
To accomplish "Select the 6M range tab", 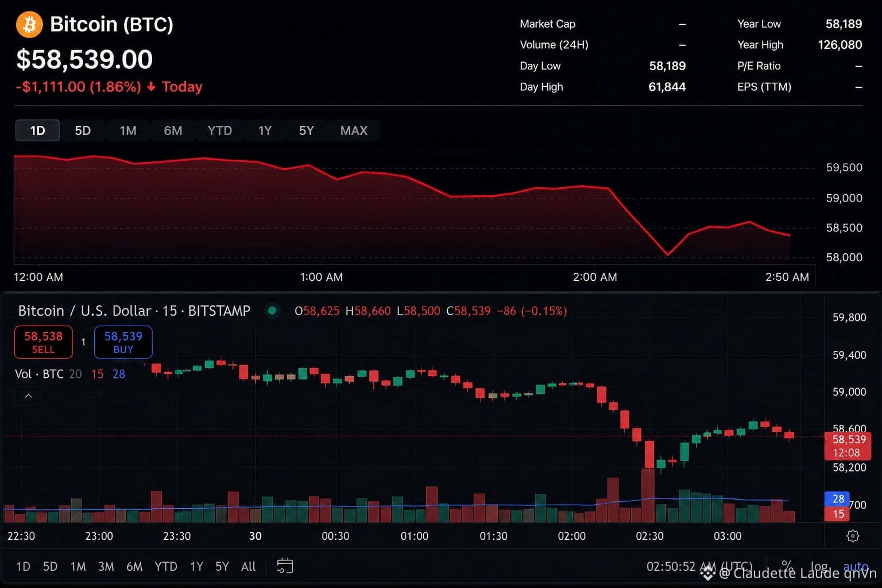I will [173, 130].
